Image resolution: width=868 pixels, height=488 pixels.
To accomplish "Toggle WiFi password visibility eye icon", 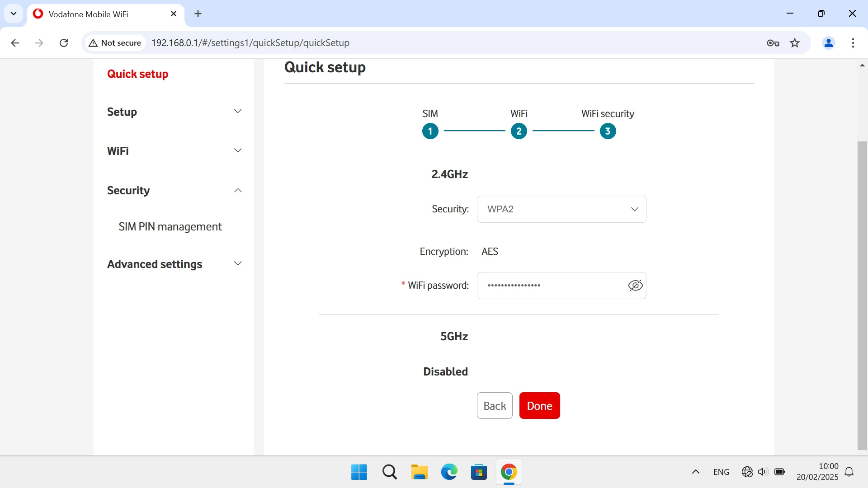I will click(x=635, y=286).
